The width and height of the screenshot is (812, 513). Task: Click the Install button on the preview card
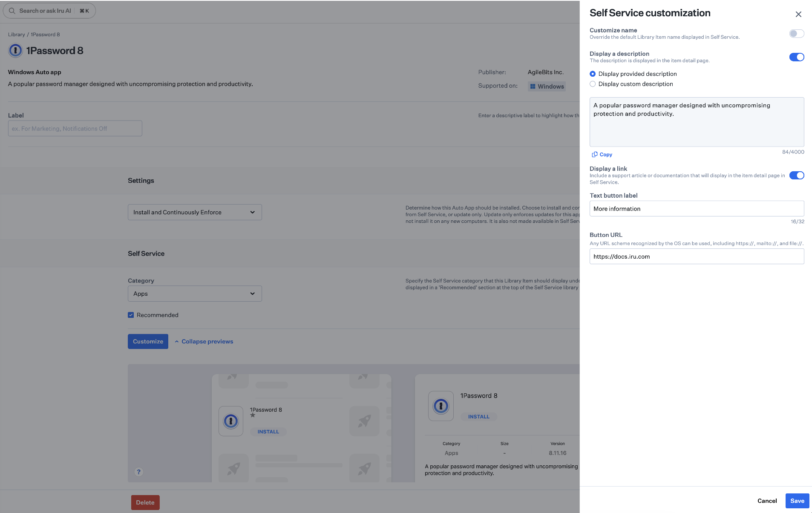(478, 416)
